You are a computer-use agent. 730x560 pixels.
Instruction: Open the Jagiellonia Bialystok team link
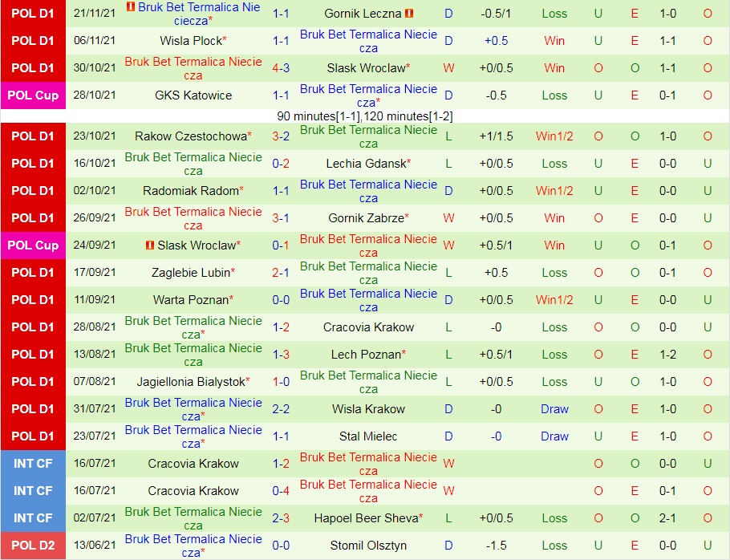(x=191, y=382)
